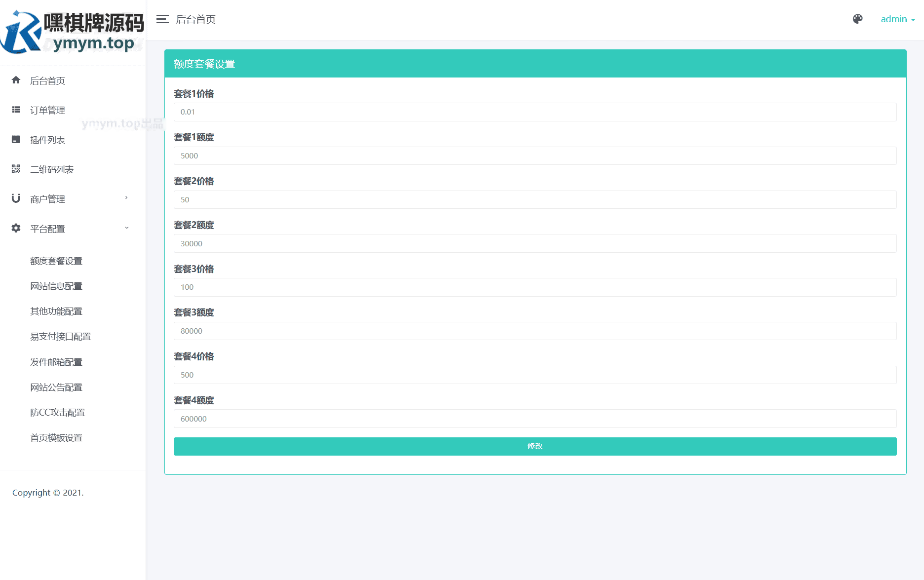Open 额度套餐设置 in the sidebar
Viewport: 924px width, 580px height.
[x=56, y=261]
